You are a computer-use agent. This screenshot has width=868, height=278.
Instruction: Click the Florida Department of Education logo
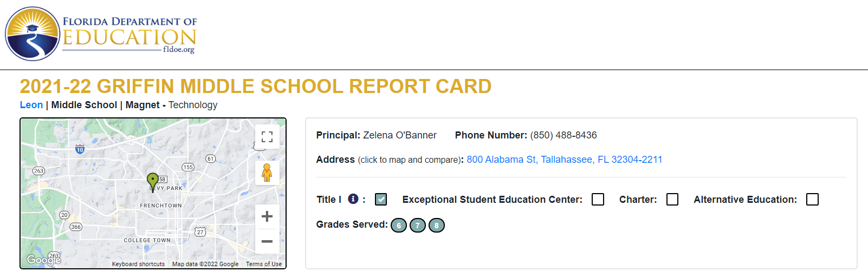click(x=101, y=34)
